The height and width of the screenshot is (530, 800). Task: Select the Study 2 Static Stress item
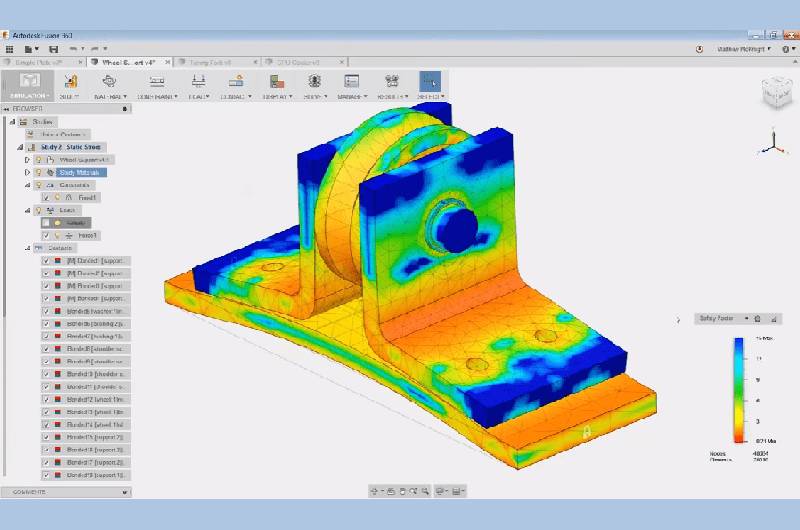[70, 147]
